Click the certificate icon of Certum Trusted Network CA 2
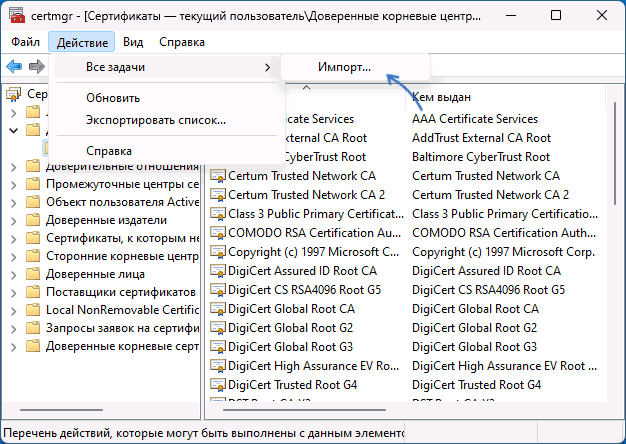The height and width of the screenshot is (444, 626). pos(218,195)
